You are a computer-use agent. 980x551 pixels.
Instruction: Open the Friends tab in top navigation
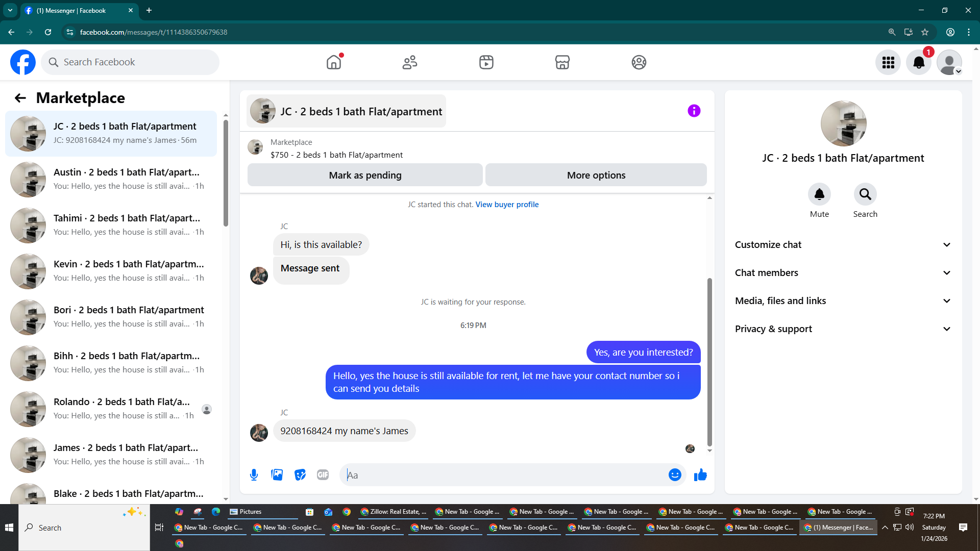(x=410, y=62)
